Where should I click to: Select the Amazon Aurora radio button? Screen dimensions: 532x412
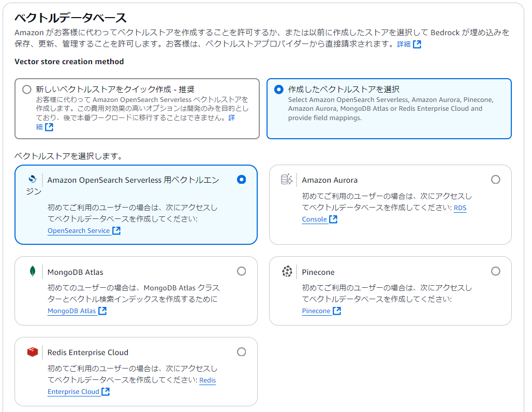tap(496, 179)
